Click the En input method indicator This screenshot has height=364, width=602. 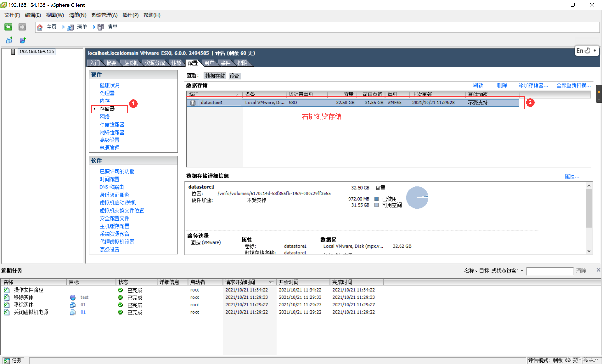coord(587,51)
